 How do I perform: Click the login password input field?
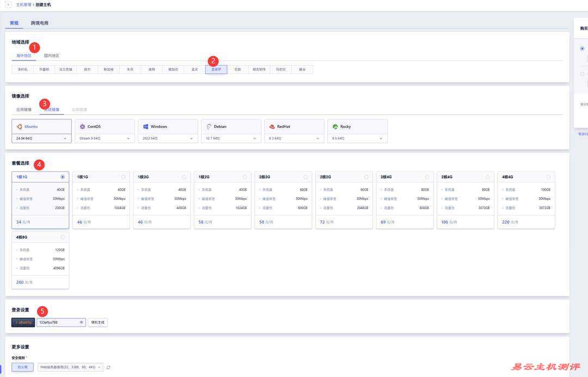[x=57, y=323]
